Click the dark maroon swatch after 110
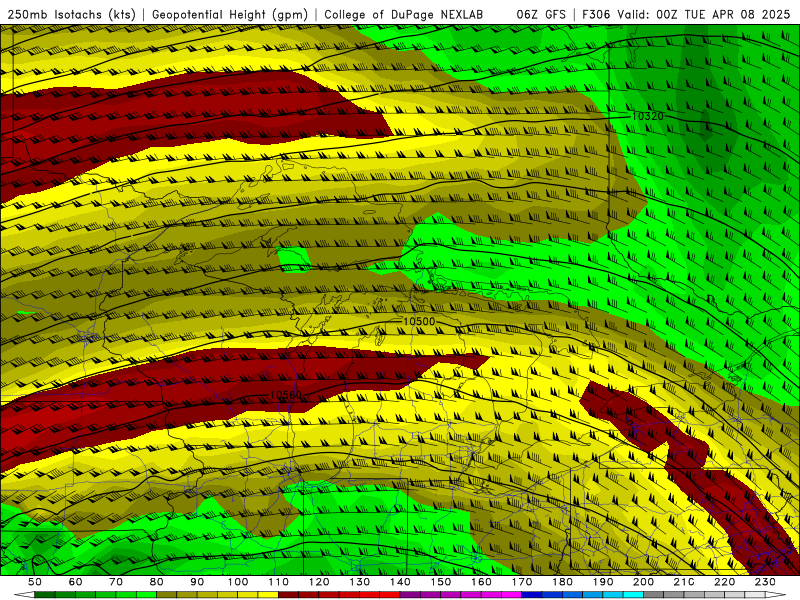Viewport: 800px width, 600px height. click(288, 594)
